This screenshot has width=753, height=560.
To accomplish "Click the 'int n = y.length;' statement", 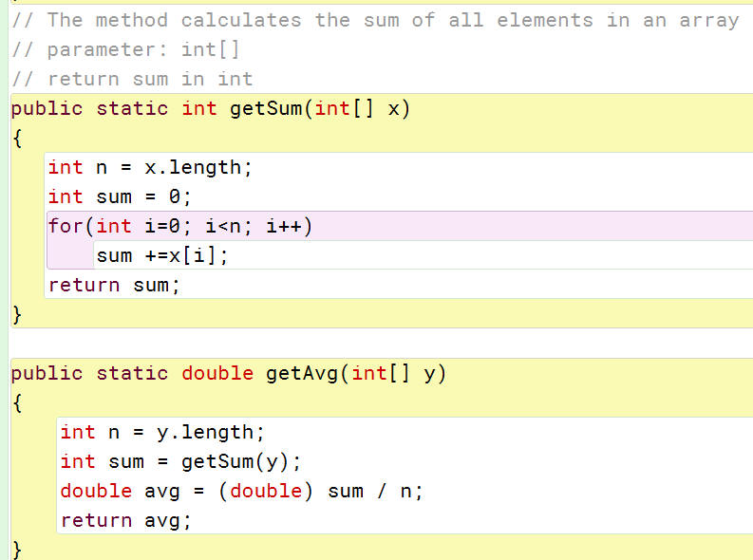I will click(x=162, y=433).
